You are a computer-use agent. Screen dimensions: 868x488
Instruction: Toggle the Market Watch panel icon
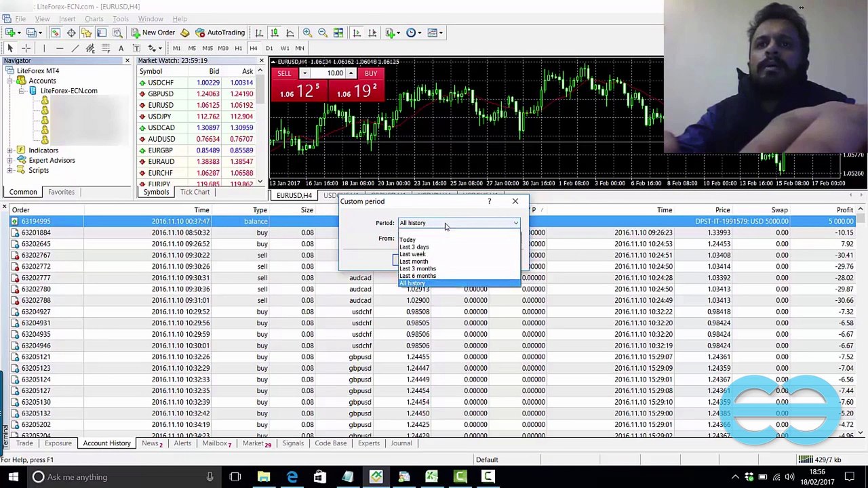56,33
